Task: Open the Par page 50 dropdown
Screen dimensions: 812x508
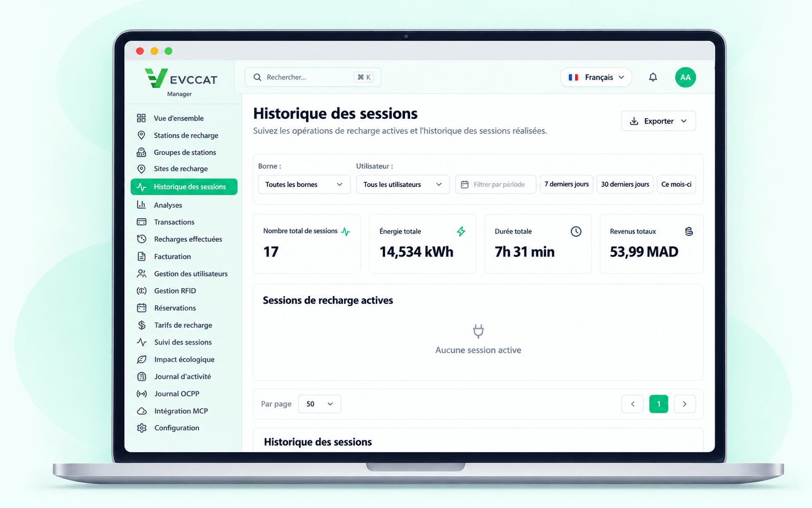Action: 319,404
